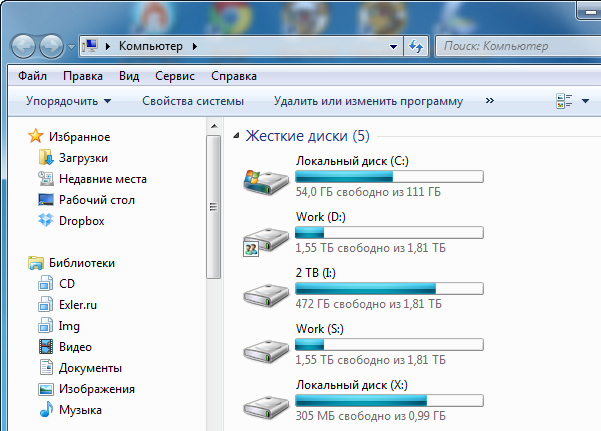The image size is (601, 431).
Task: Open the Work (D:) drive icon
Action: (x=266, y=238)
